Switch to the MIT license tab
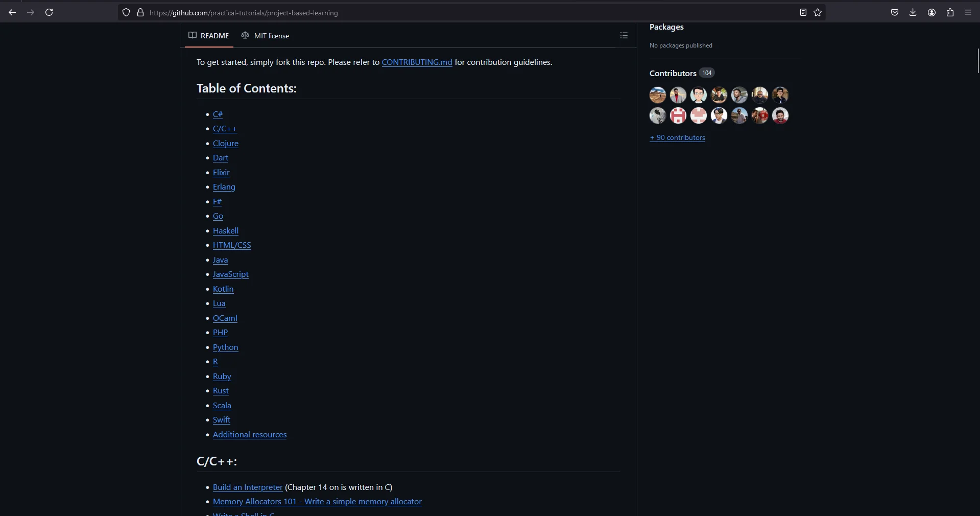 (265, 35)
